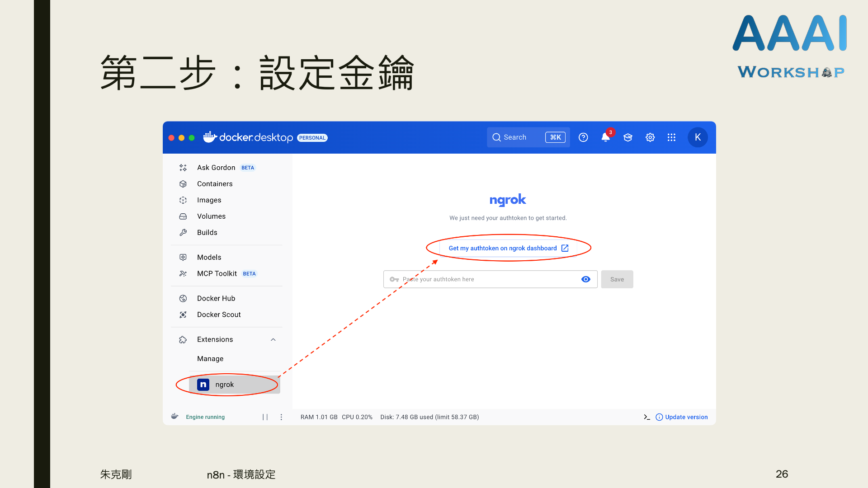Go to Images in sidebar
This screenshot has height=488, width=868.
209,200
